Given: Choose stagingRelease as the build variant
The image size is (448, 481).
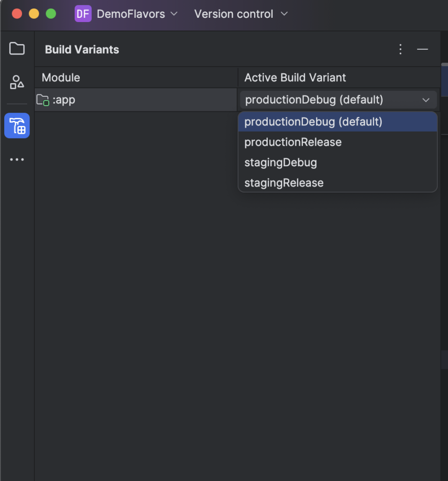Looking at the screenshot, I should tap(283, 183).
